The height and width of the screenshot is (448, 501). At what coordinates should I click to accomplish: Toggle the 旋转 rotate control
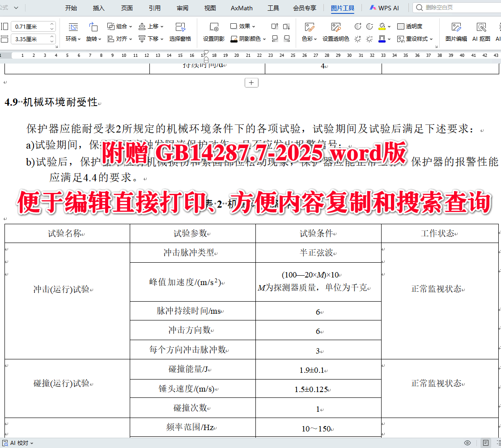point(92,38)
